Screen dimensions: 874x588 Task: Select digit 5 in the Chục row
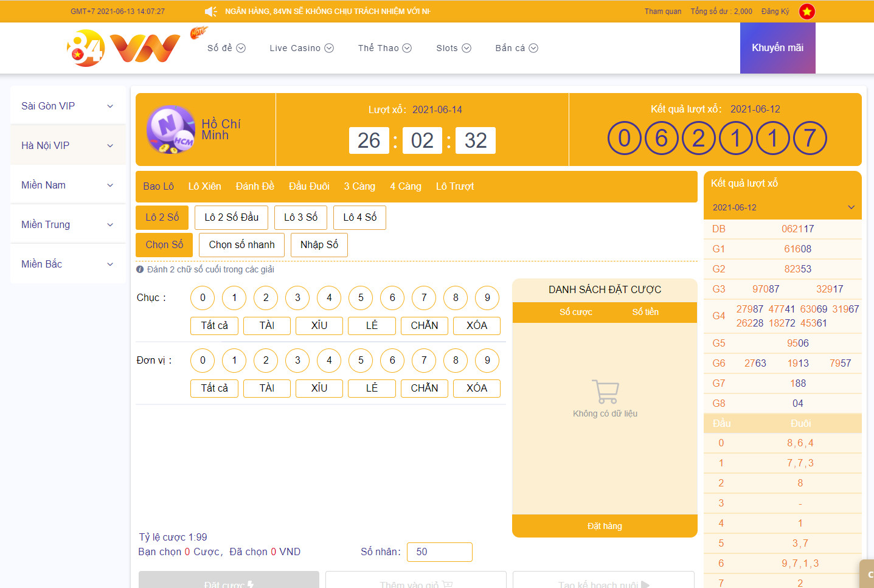pyautogui.click(x=361, y=297)
